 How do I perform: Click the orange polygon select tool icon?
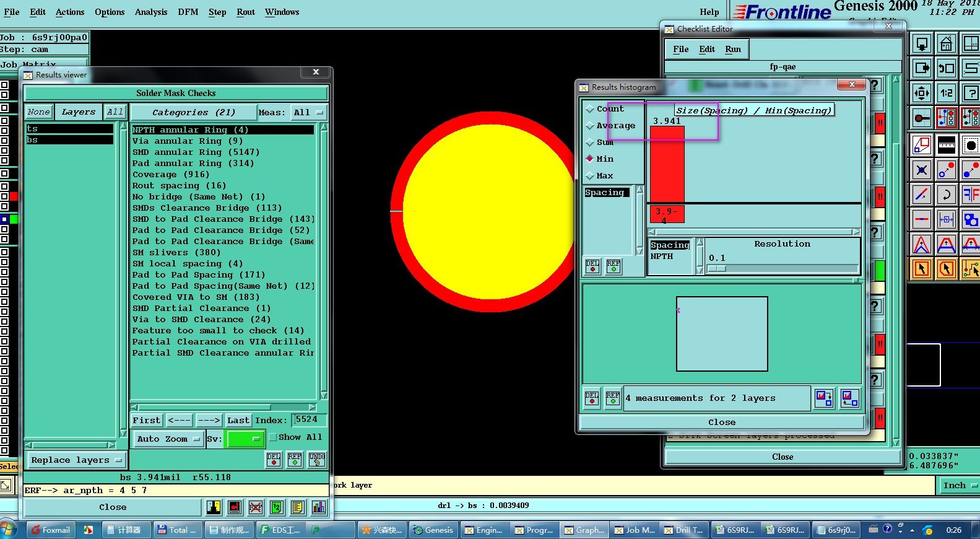click(x=946, y=269)
